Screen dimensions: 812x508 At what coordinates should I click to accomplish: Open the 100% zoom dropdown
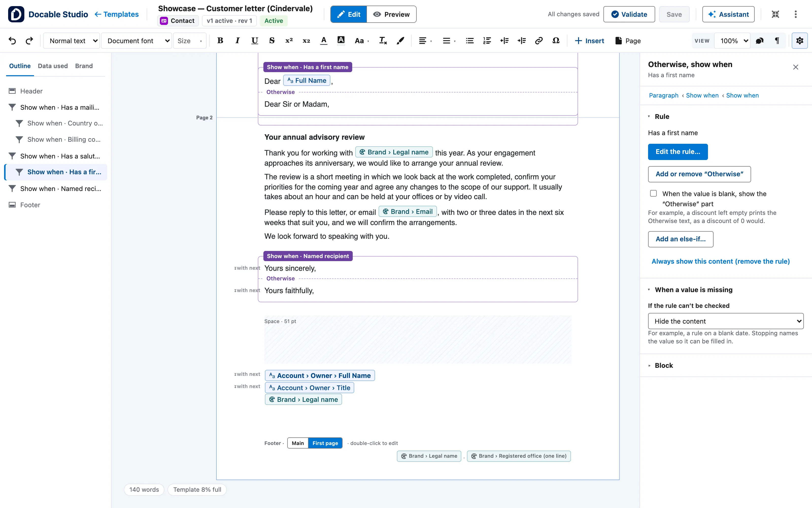tap(733, 41)
